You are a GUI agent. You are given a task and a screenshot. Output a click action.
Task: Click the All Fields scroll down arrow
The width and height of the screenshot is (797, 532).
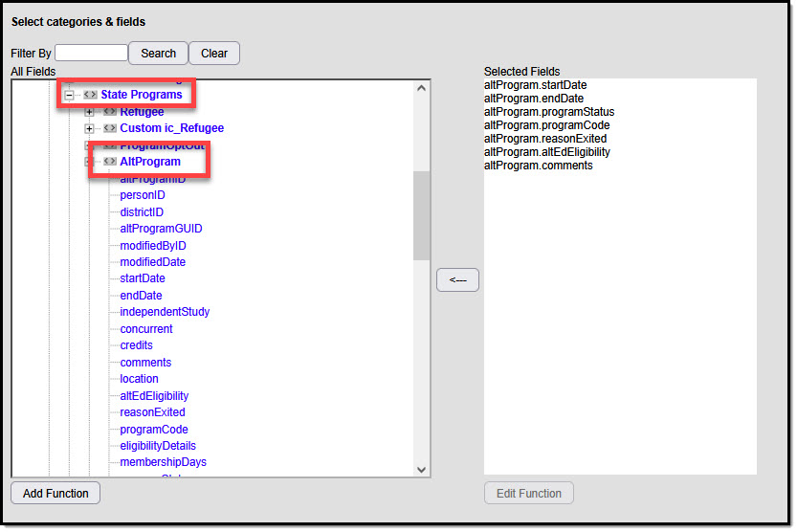421,470
